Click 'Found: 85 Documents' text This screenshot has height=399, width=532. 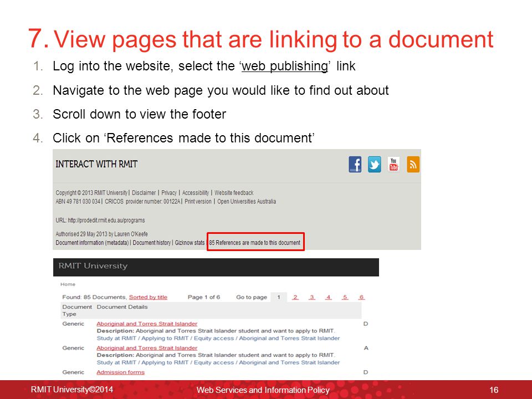click(94, 297)
